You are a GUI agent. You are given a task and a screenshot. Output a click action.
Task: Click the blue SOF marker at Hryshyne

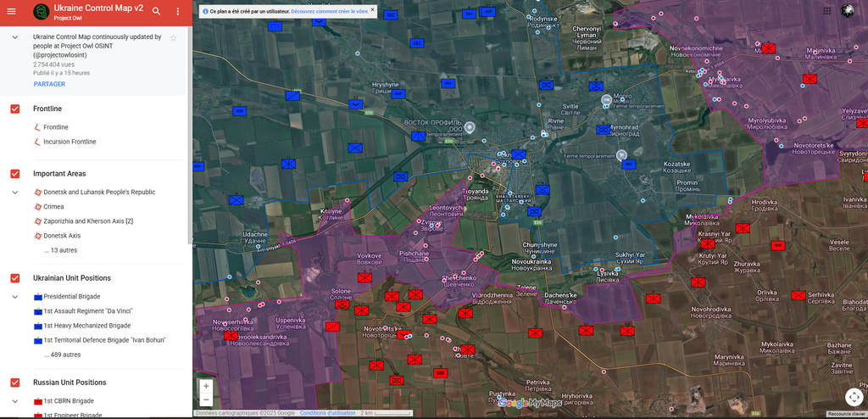tap(398, 93)
